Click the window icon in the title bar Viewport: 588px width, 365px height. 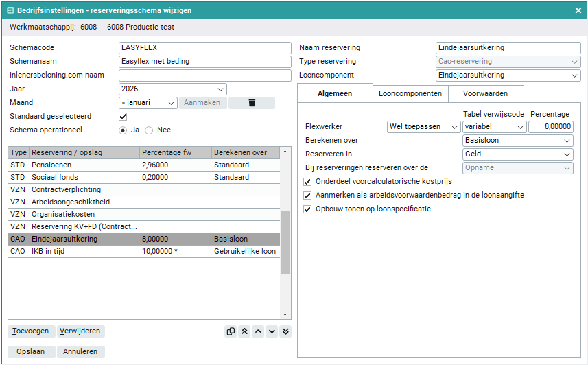click(x=10, y=10)
